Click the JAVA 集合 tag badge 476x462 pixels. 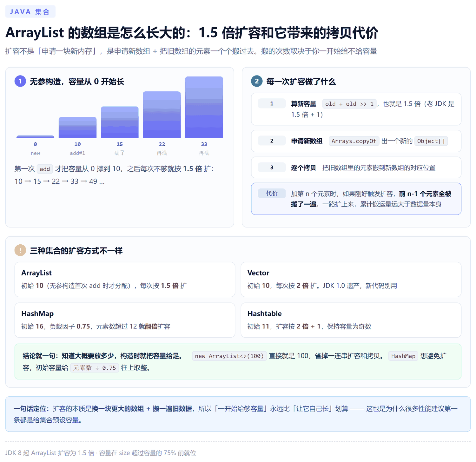coord(30,12)
